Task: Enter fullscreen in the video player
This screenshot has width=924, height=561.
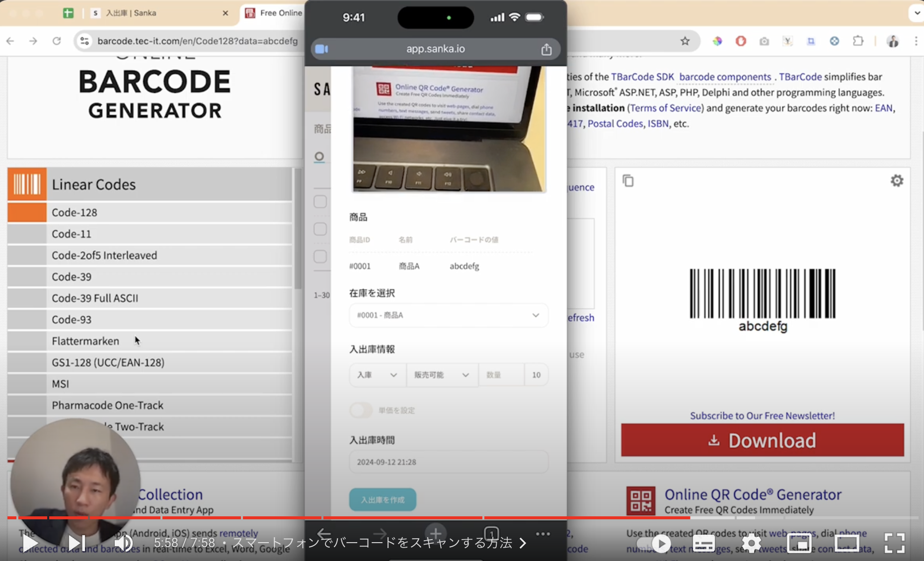Action: [x=894, y=543]
